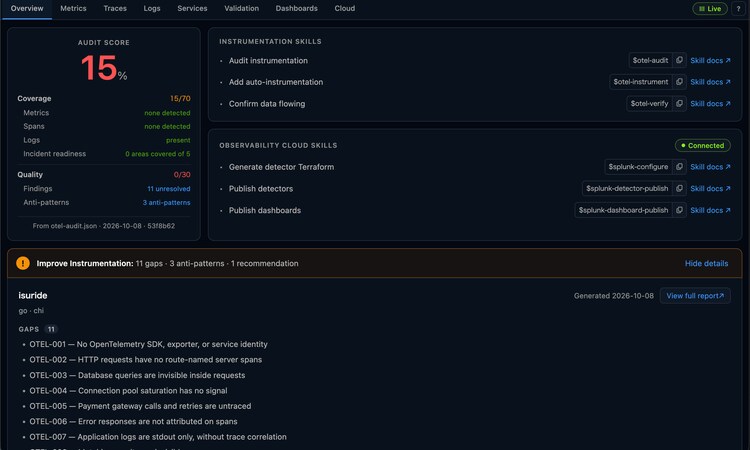Open Skill docs for Audit instrumentation

coord(710,60)
